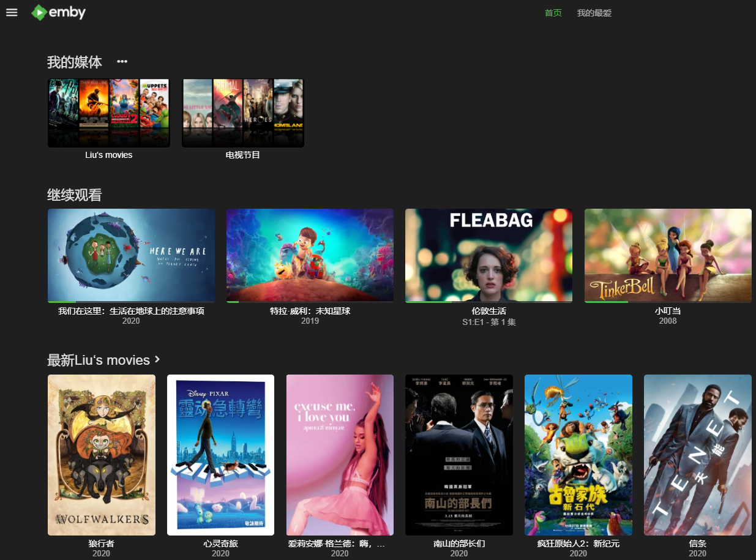Open the 电视节目 library thumbnail
The height and width of the screenshot is (560, 756).
tap(242, 113)
